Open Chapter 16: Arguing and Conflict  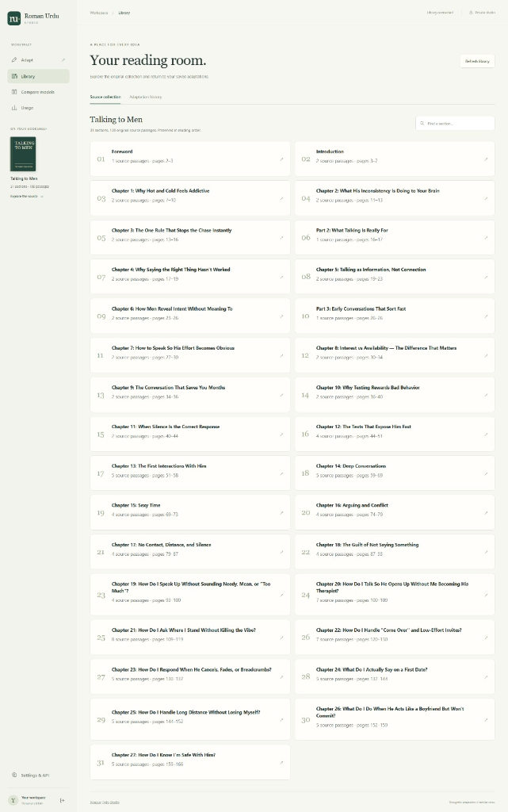click(x=395, y=513)
